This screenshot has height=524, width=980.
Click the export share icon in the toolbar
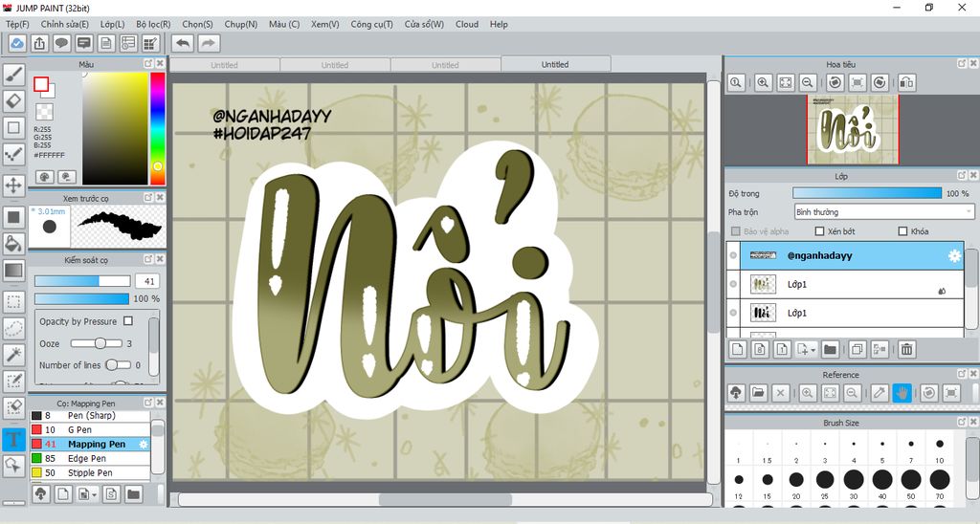click(39, 43)
